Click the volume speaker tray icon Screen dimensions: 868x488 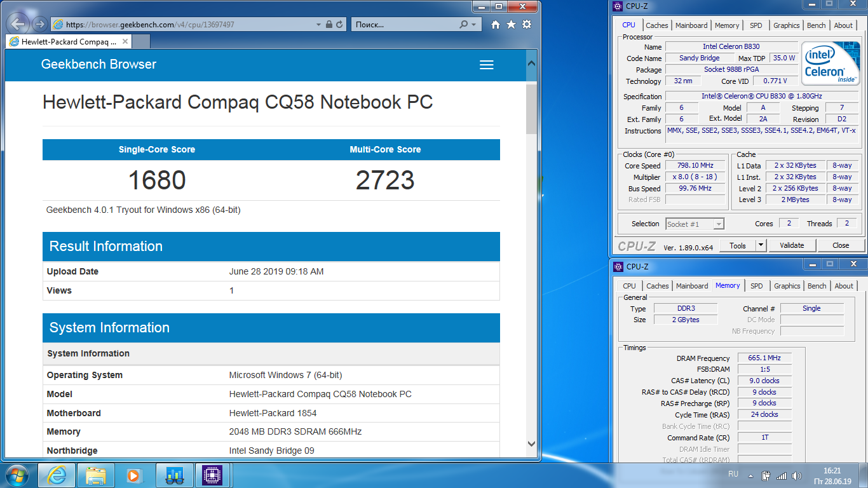tap(797, 475)
